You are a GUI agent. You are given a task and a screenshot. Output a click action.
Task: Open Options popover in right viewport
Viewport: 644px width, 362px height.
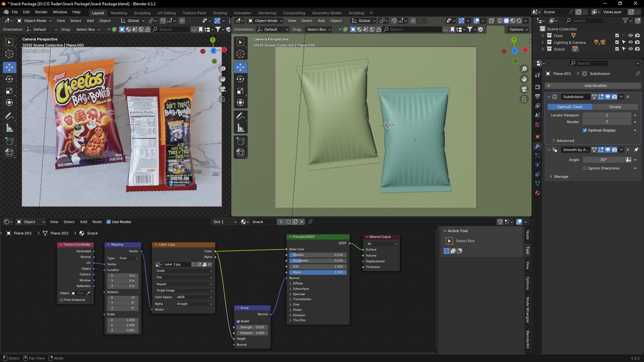pos(518,29)
